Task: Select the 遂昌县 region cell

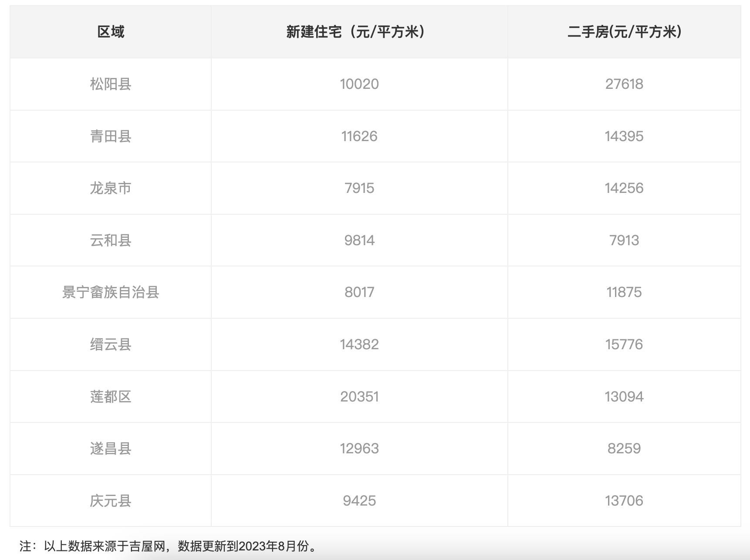Action: pos(111,449)
